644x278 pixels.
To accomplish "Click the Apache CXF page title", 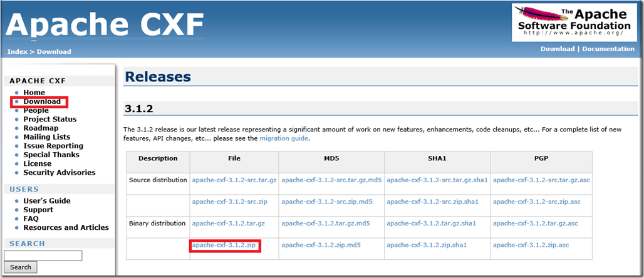I will (x=105, y=24).
